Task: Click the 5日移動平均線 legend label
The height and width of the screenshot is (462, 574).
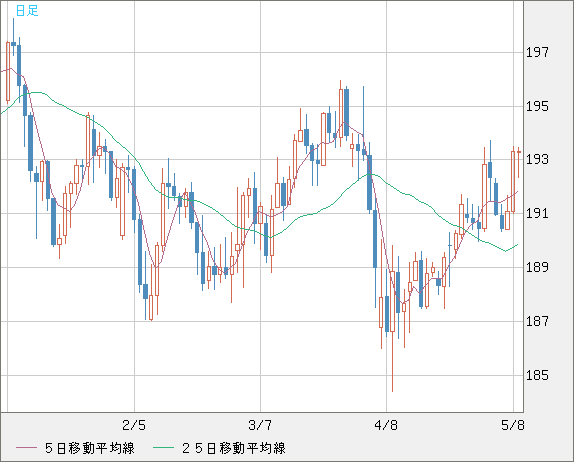Action: [90, 448]
